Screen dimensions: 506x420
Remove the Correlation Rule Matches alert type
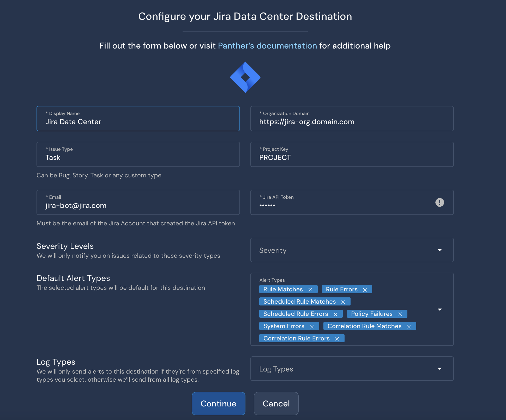tap(409, 326)
